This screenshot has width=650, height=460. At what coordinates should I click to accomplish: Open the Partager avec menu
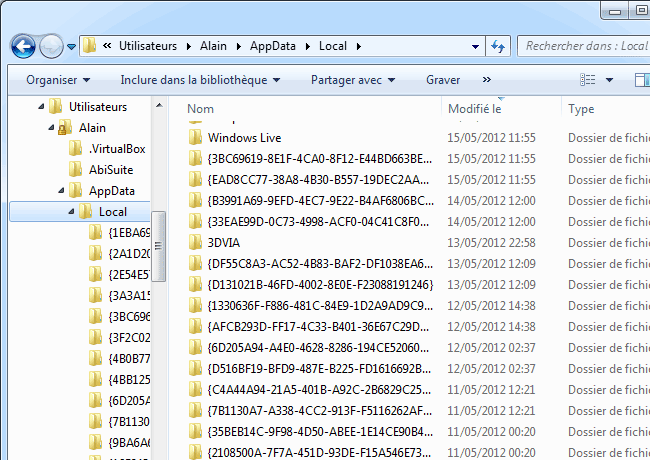(352, 80)
